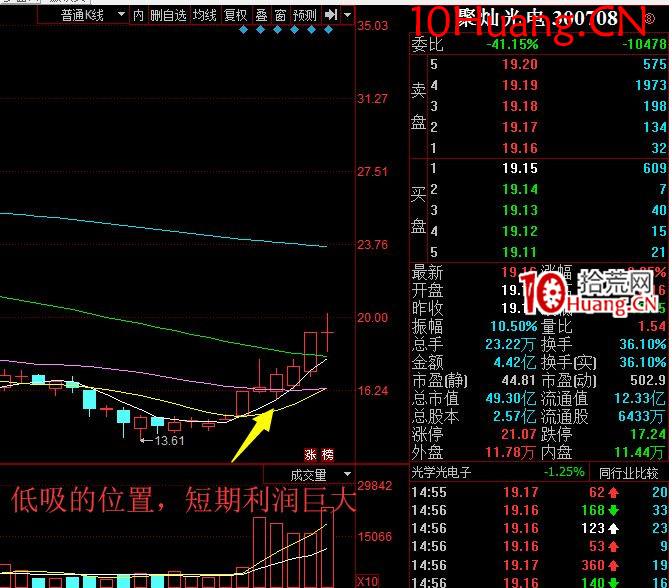Image resolution: width=669 pixels, height=588 pixels.
Task: Click the 外盘 value 11.78万
Action: 510,452
